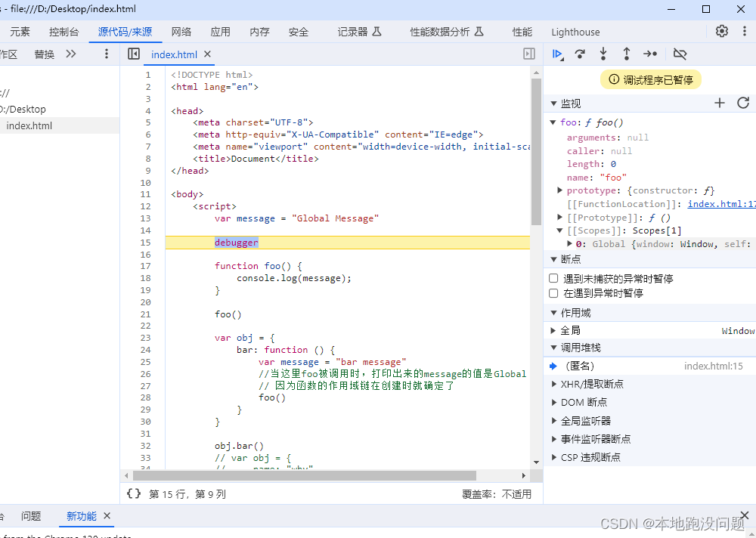
Task: Select the (匿名) call stack frame
Action: coord(649,366)
